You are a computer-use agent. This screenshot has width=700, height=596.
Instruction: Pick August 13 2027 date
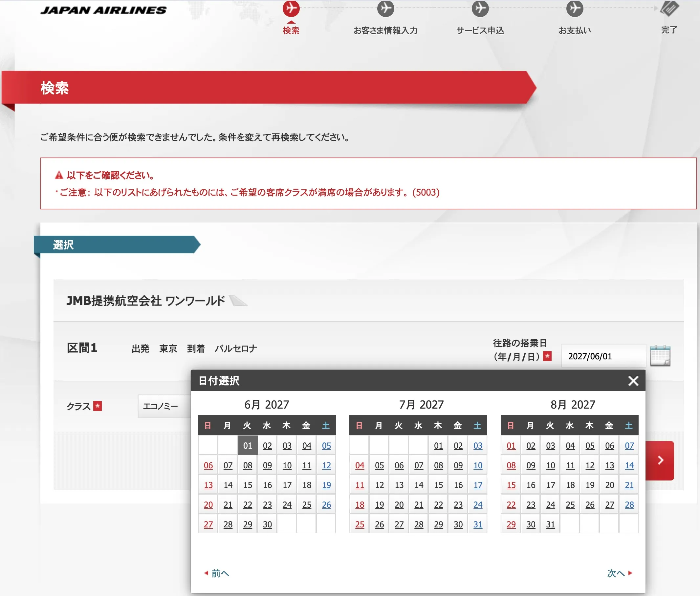click(x=610, y=465)
